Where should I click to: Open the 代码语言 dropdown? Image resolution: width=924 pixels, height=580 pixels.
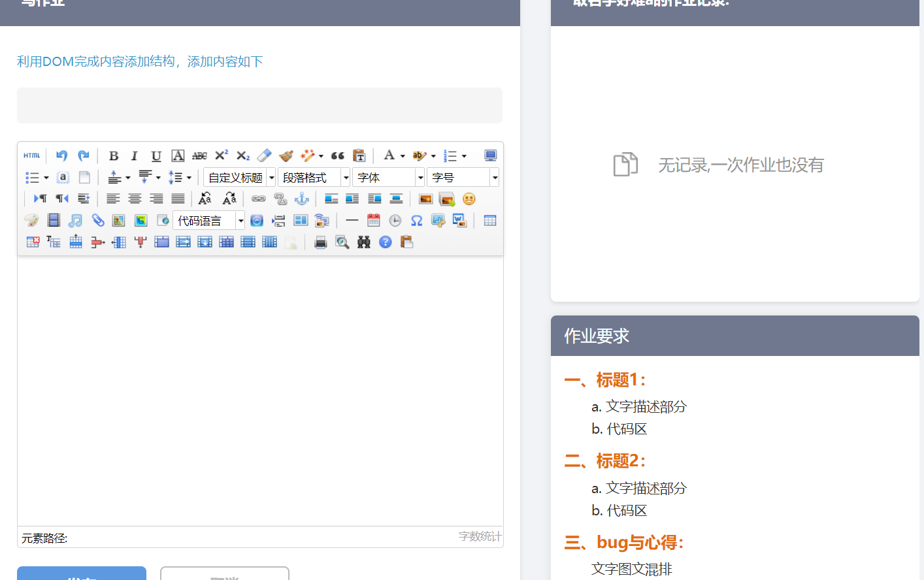pyautogui.click(x=208, y=221)
